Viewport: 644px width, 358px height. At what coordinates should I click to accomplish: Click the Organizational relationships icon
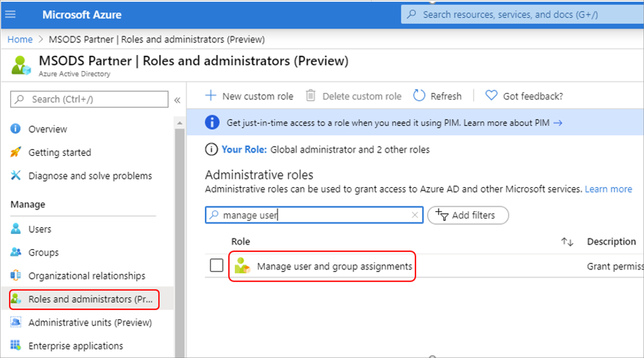(x=15, y=275)
